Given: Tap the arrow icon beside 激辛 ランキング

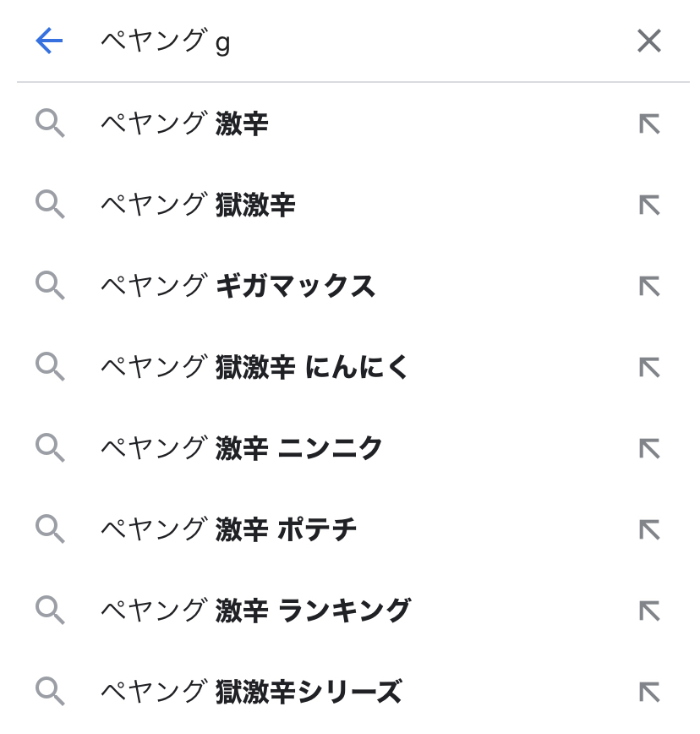Looking at the screenshot, I should (648, 610).
